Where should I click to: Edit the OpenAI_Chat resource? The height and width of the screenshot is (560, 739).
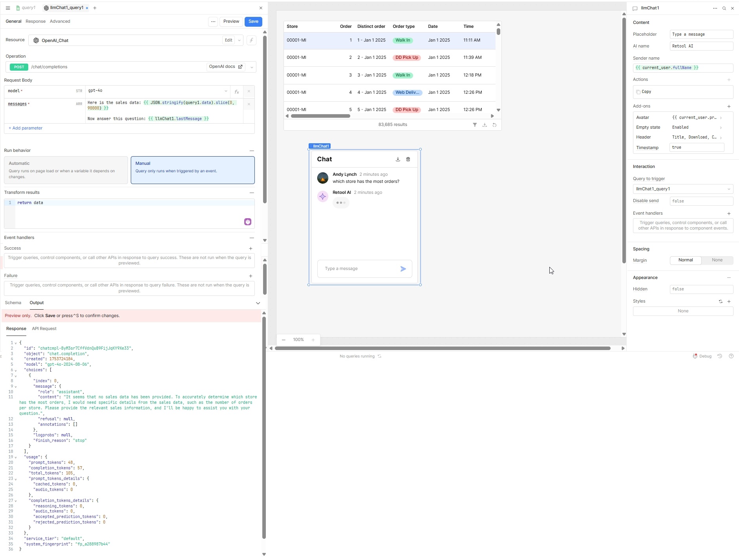coord(229,40)
